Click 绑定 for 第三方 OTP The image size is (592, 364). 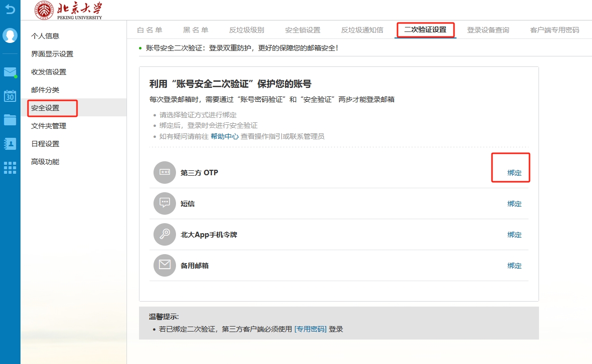(514, 173)
